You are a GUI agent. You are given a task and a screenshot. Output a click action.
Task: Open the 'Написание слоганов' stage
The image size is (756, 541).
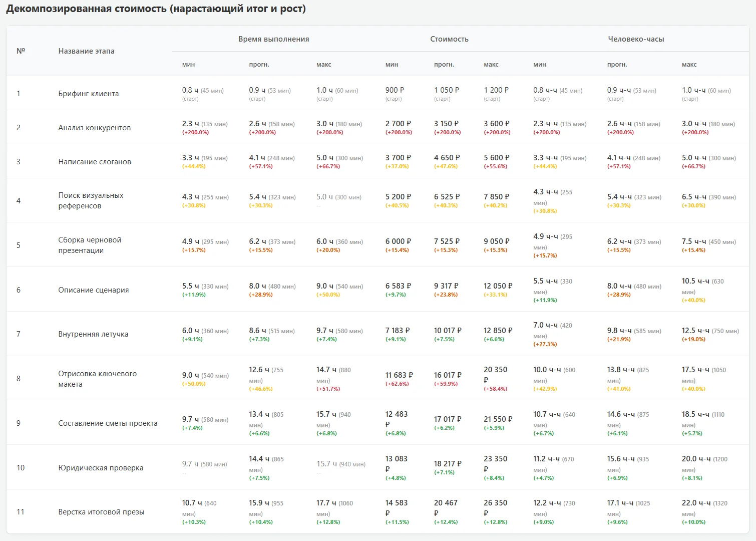(x=94, y=162)
